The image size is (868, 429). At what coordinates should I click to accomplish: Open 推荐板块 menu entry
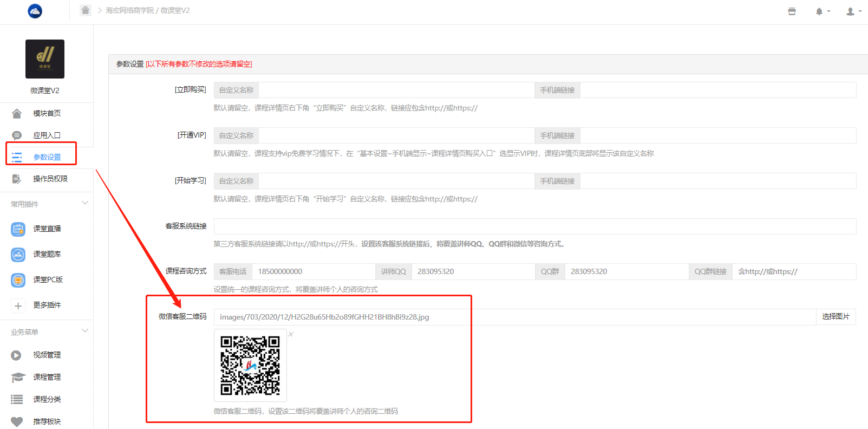point(47,421)
